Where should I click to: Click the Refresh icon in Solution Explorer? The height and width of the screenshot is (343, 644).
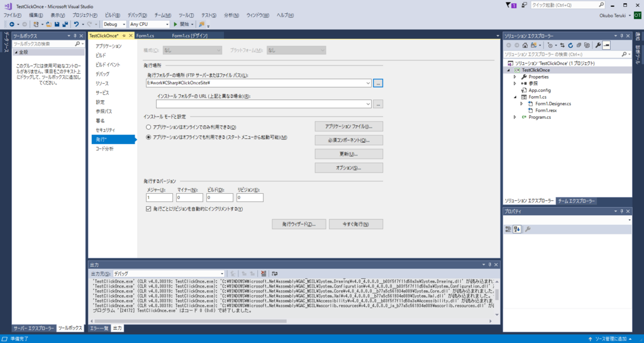tap(570, 45)
